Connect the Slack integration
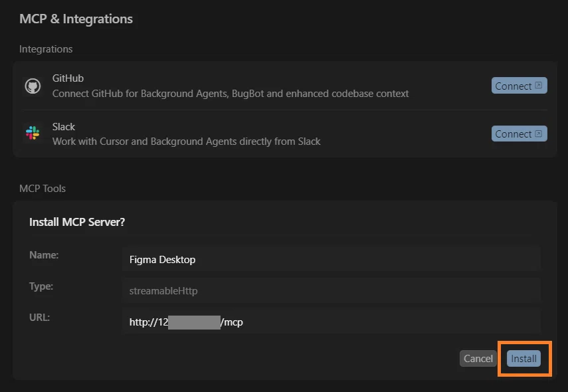The width and height of the screenshot is (568, 392). tap(519, 134)
